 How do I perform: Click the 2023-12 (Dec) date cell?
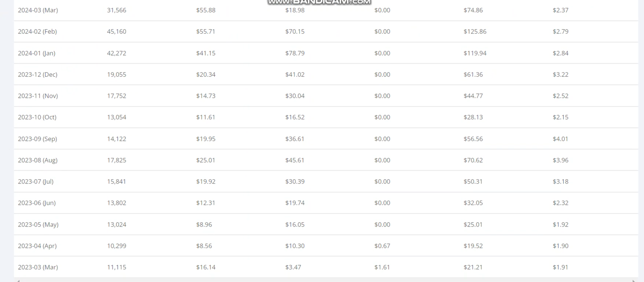point(38,75)
